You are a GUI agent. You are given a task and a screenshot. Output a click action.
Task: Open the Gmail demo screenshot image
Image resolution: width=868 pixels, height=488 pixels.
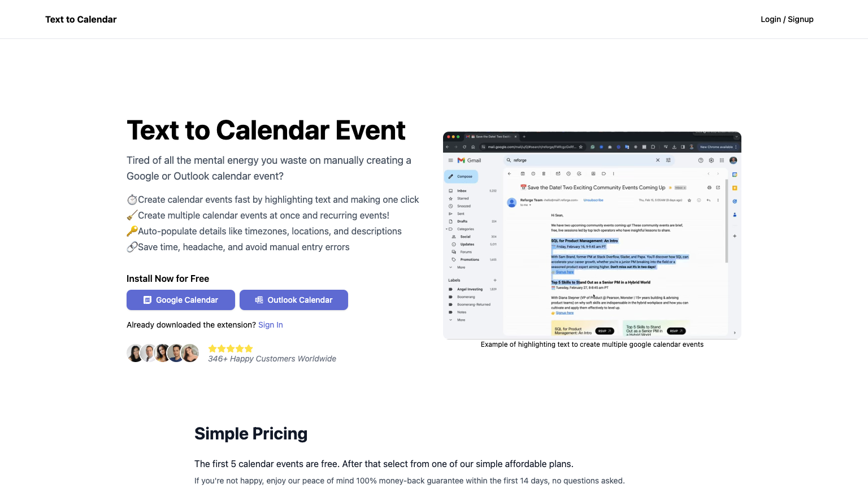click(x=592, y=235)
